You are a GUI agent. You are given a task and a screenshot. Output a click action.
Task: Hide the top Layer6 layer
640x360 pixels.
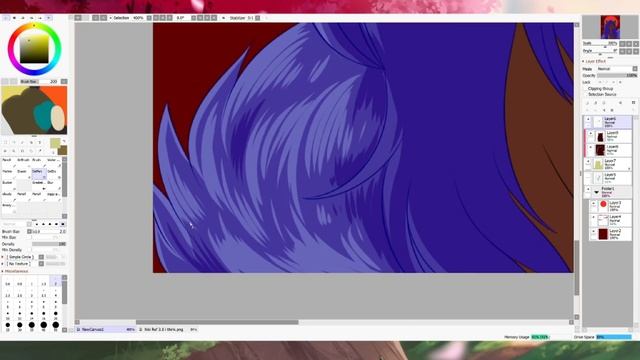(588, 120)
